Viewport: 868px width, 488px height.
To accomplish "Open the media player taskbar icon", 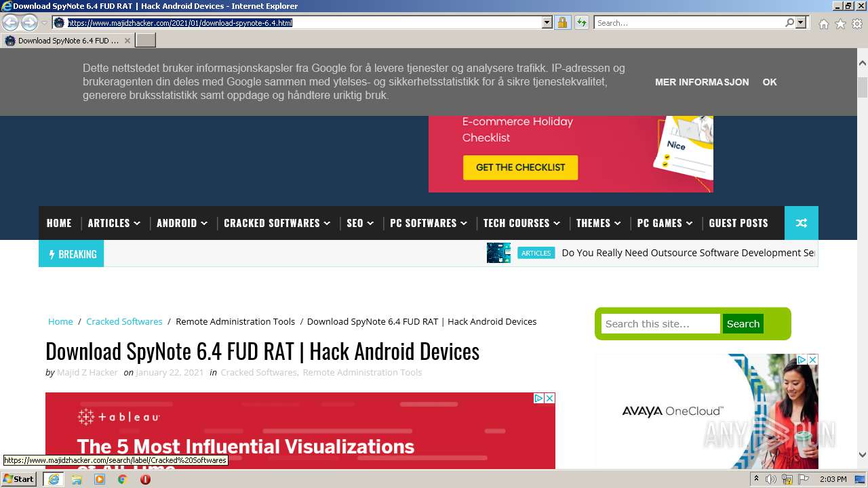I will pyautogui.click(x=100, y=479).
